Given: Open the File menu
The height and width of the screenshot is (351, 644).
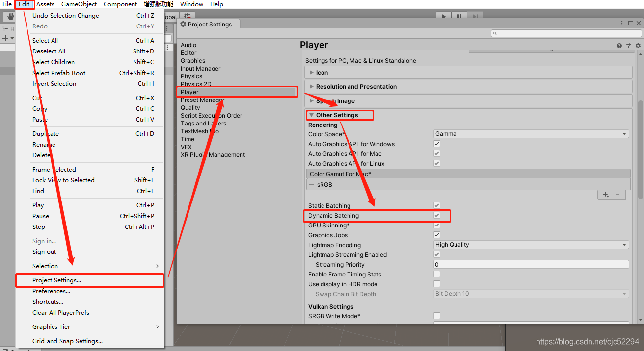Looking at the screenshot, I should click(x=7, y=4).
